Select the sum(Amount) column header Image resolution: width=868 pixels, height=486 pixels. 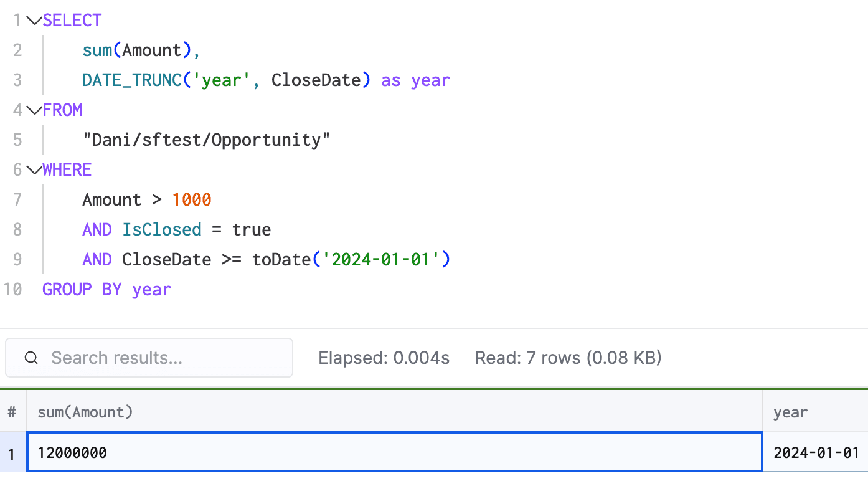(x=85, y=412)
